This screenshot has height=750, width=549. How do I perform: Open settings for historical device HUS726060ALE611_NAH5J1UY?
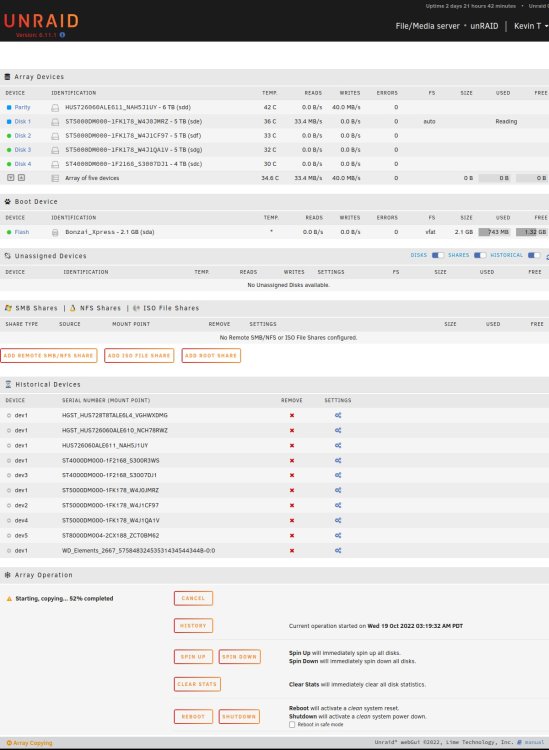pos(338,445)
